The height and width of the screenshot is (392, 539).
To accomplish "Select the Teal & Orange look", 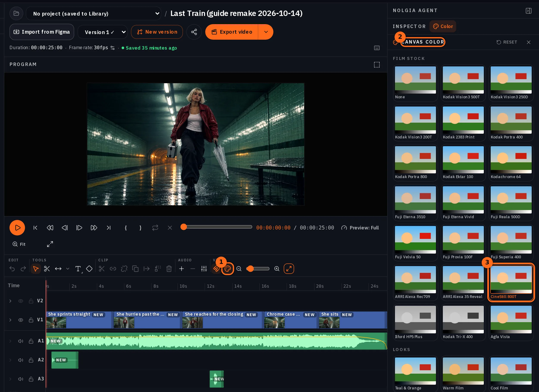I will pos(415,374).
